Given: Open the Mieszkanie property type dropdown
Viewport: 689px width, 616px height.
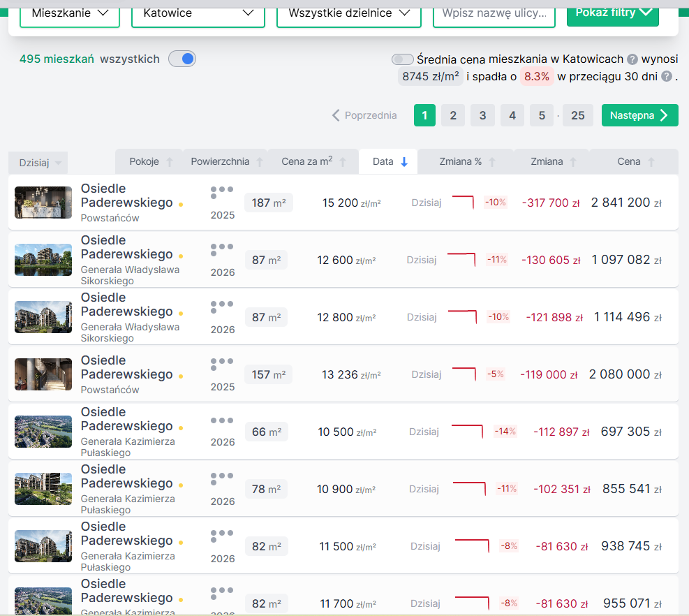Looking at the screenshot, I should click(70, 13).
